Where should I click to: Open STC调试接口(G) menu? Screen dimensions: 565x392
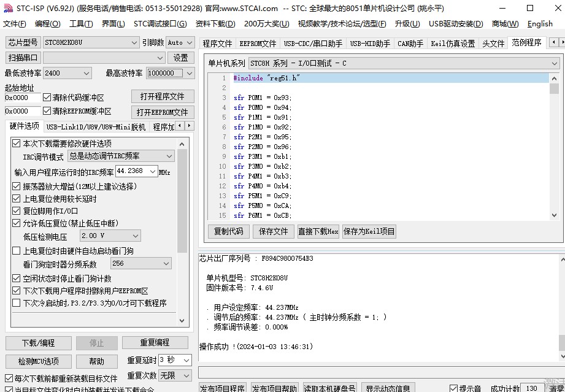pos(160,24)
